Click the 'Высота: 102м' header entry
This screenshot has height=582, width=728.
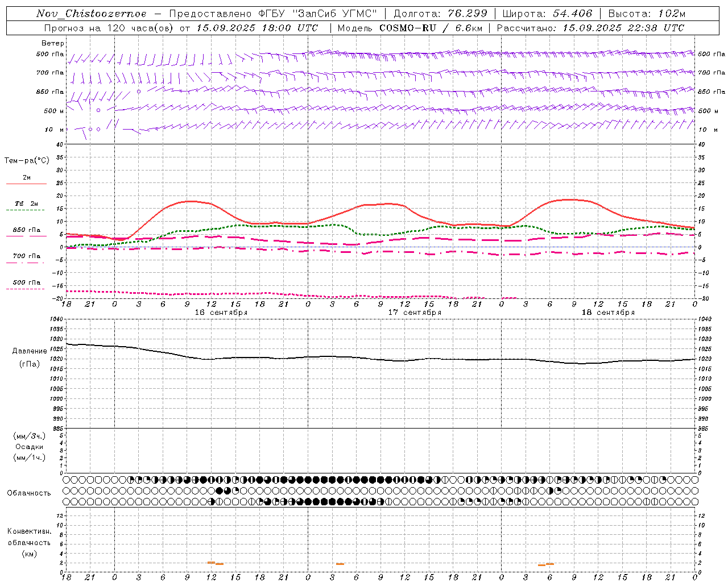click(x=647, y=14)
